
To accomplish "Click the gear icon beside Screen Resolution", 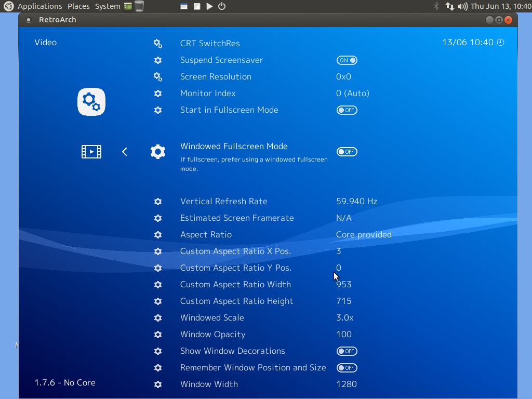I will 158,77.
